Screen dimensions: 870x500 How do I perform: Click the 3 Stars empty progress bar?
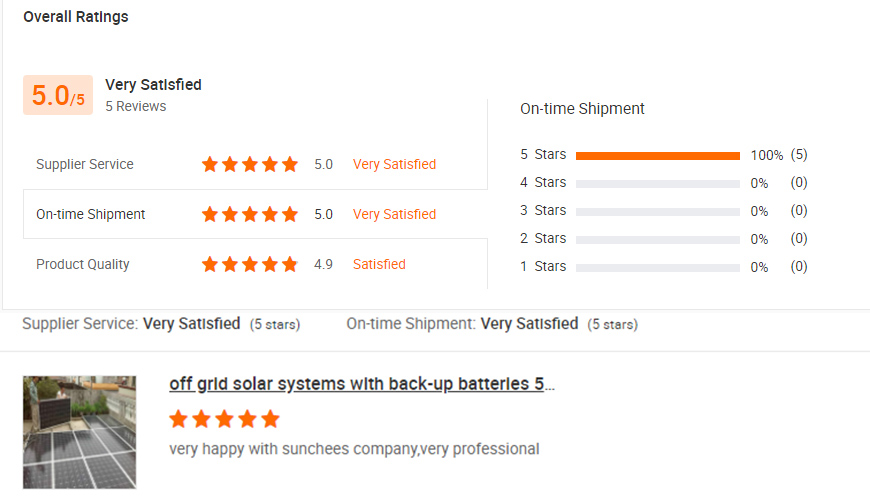[657, 211]
